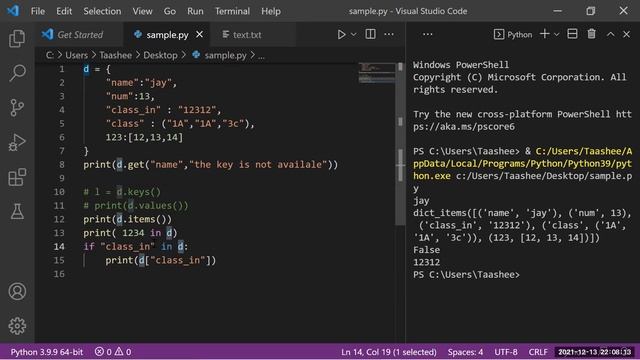Expand the run button dropdown arrow

353,35
